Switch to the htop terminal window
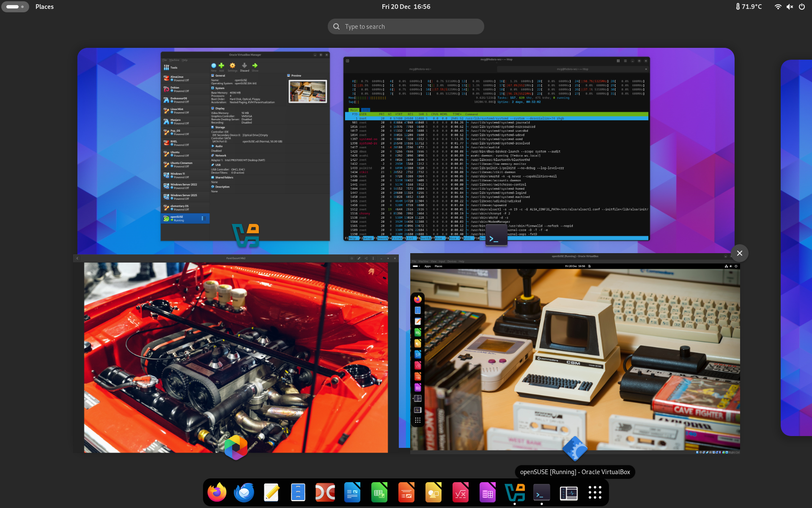The width and height of the screenshot is (812, 508). (496, 148)
